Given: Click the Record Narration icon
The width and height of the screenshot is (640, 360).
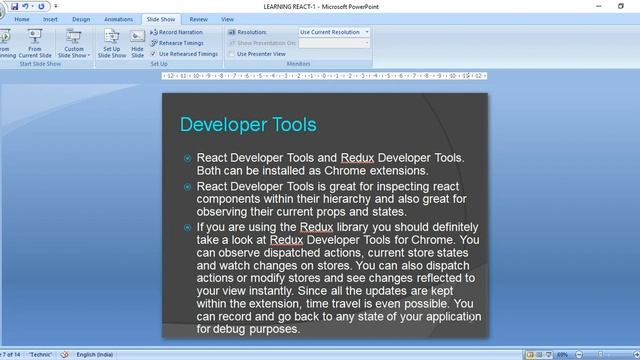Looking at the screenshot, I should (x=153, y=32).
